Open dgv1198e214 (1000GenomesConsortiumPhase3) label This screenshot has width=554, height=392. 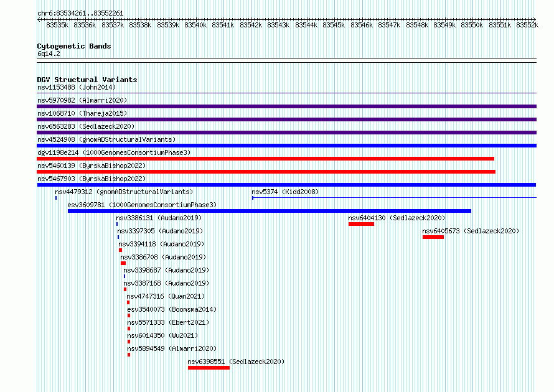pyautogui.click(x=114, y=152)
